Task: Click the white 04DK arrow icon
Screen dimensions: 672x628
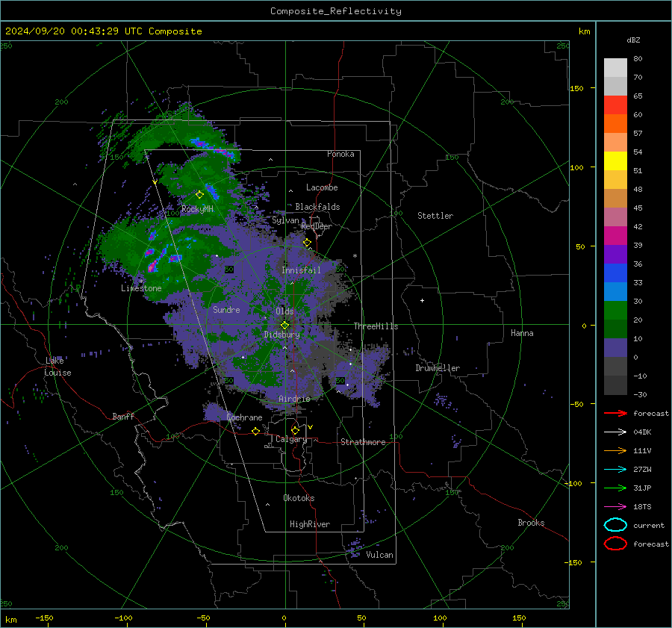Action: 615,432
